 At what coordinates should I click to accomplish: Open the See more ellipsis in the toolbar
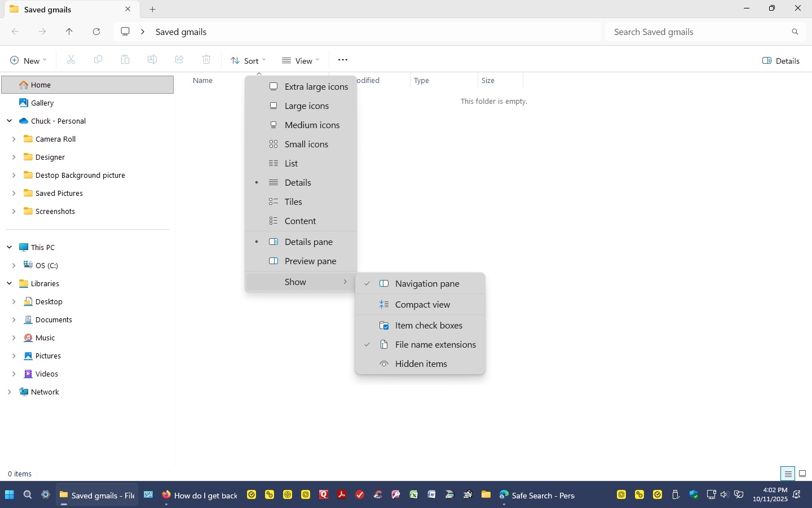342,59
